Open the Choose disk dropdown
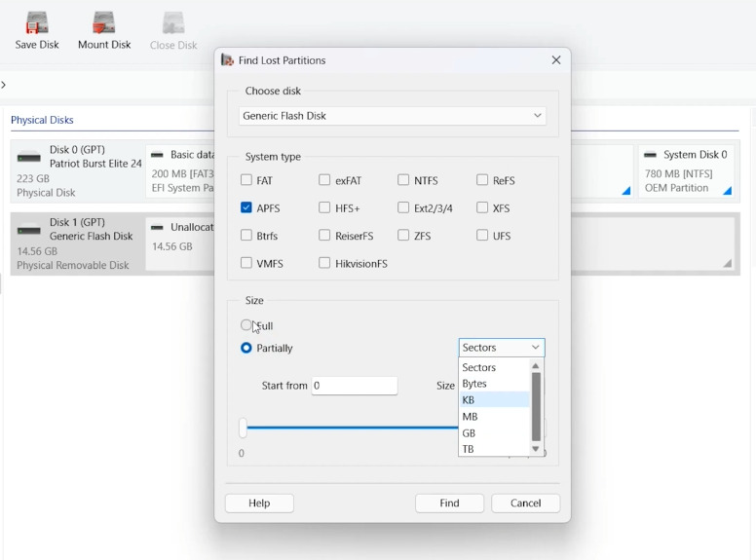The height and width of the screenshot is (560, 756). click(392, 116)
